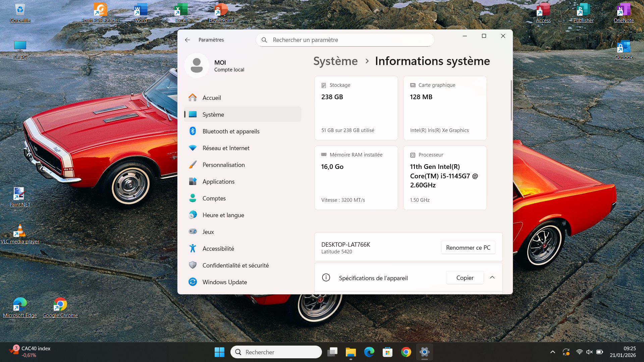Viewport: 644px width, 362px height.
Task: Click the Rechercher un paramètre field
Action: (345, 40)
